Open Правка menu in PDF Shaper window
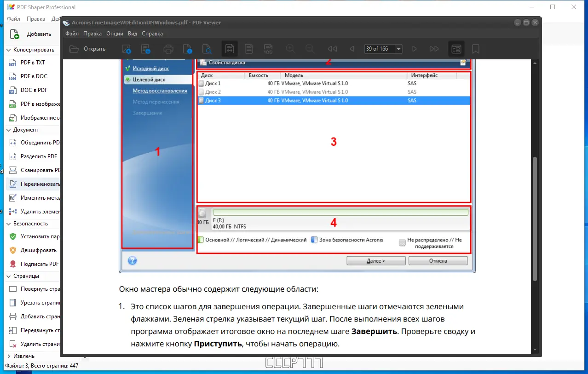Screen dimensions: 588x374 click(36, 19)
